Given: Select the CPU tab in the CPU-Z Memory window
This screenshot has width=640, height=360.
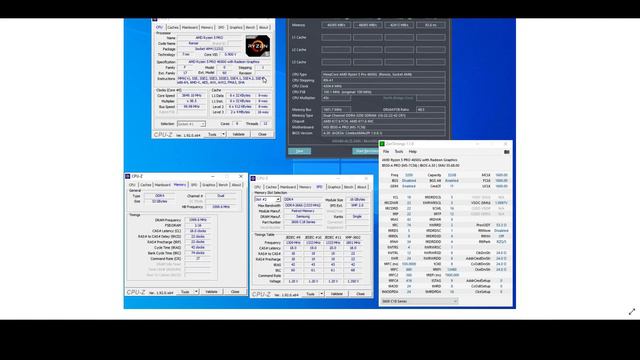Looking at the screenshot, I should pyautogui.click(x=132, y=185).
